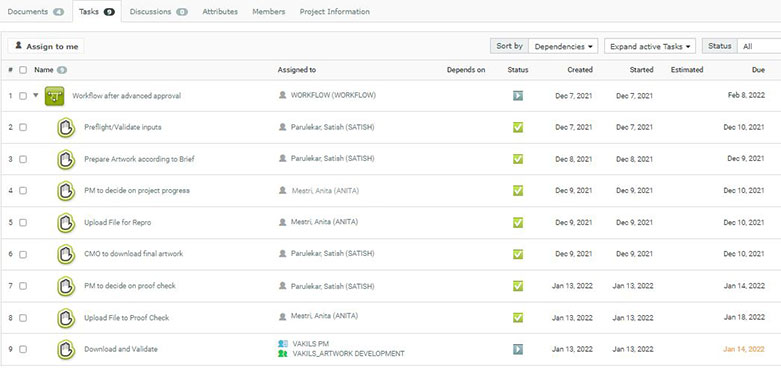The image size is (781, 368).
Task: Click the Jan 18, 2022 due date
Action: [x=744, y=317]
